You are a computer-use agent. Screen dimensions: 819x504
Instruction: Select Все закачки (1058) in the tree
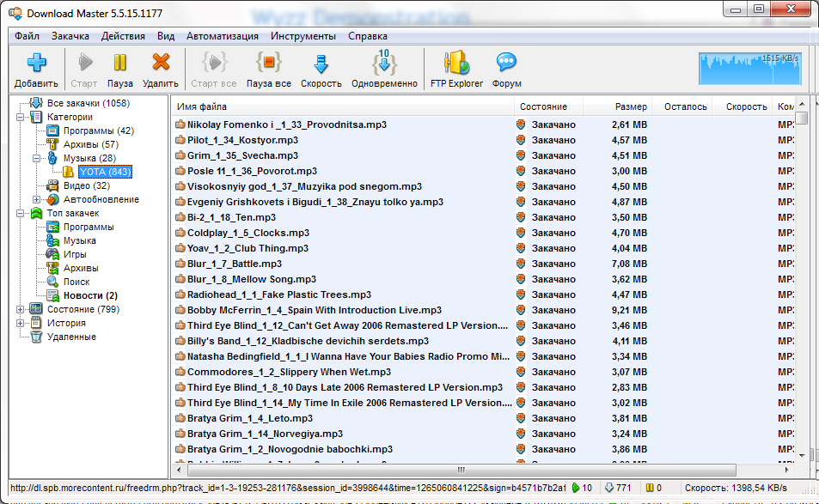tap(89, 103)
